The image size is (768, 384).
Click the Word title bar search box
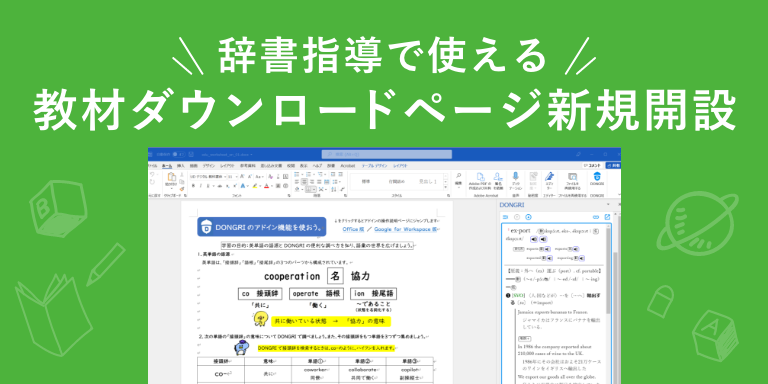tap(386, 154)
